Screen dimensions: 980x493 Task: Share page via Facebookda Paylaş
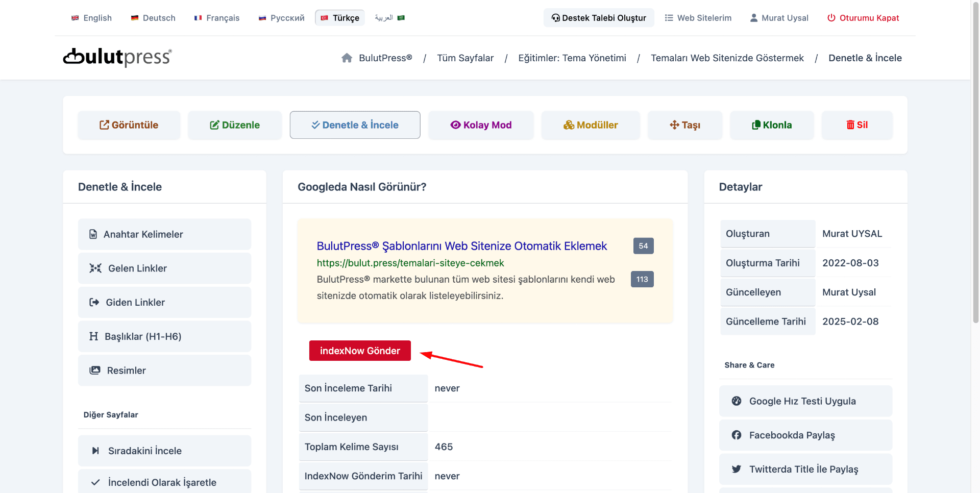805,435
